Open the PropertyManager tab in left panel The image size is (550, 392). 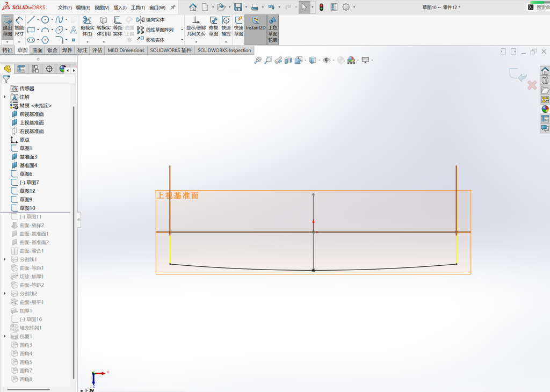(21, 69)
